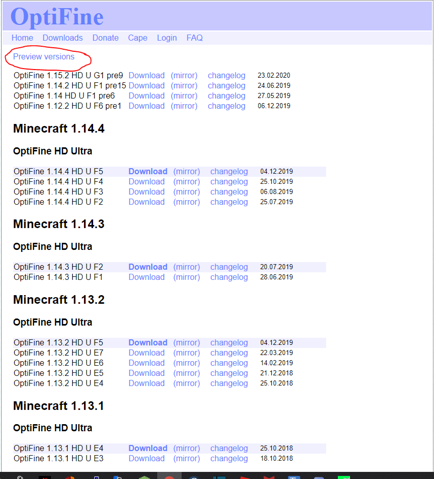
Task: Open the Login nav link
Action: 167,38
